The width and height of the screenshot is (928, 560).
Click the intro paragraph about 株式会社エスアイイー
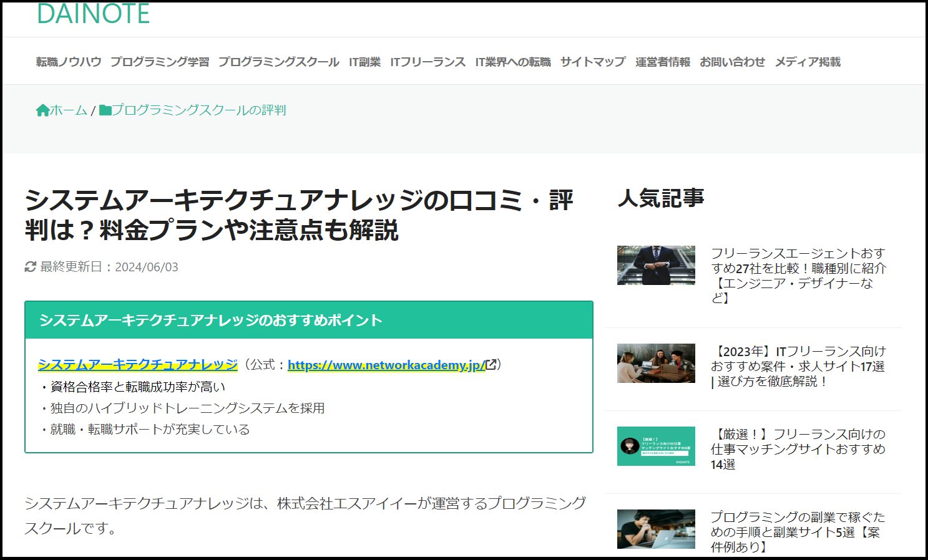[x=305, y=515]
